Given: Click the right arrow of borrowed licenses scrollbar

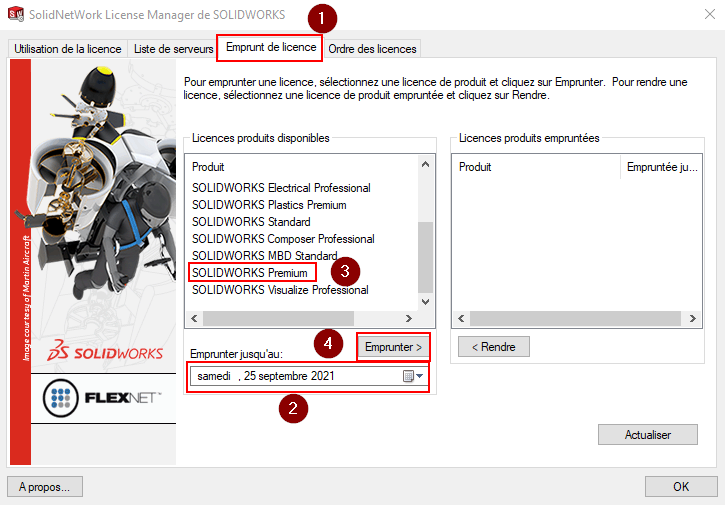Looking at the screenshot, I should click(x=692, y=318).
